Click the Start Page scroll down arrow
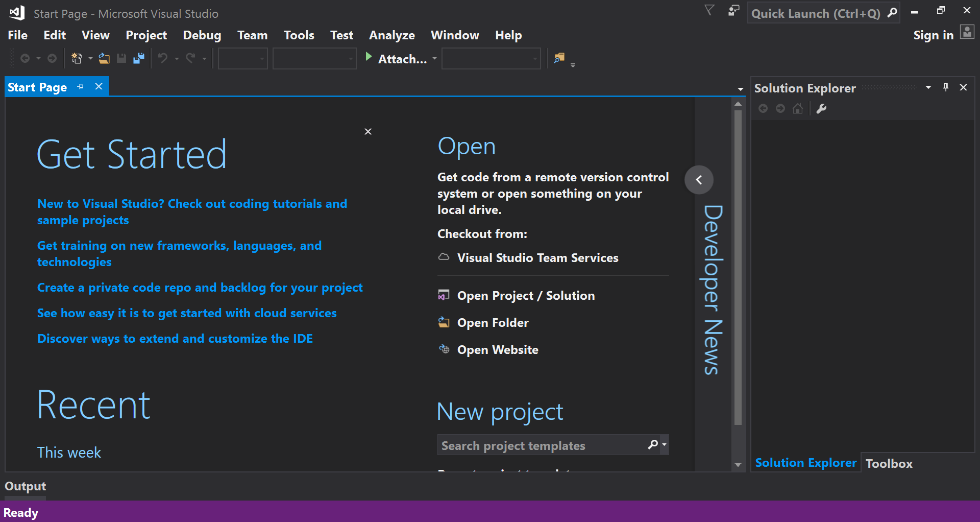 point(738,465)
